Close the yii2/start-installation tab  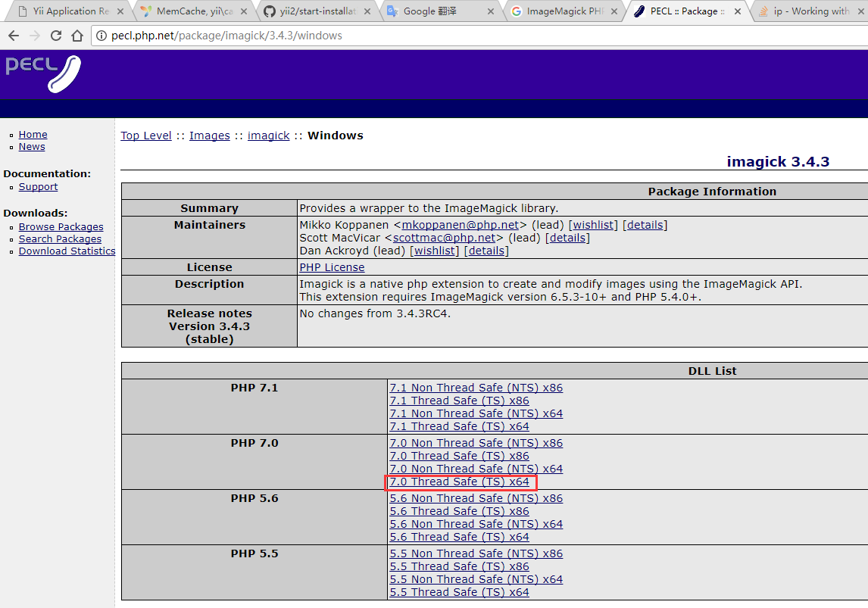[x=367, y=11]
